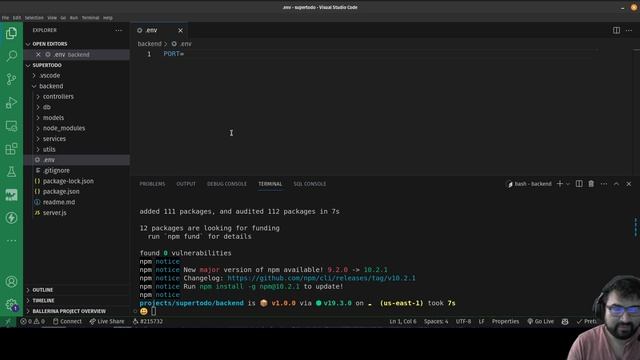Viewport: 640px width, 360px height.
Task: Click the Copilot status icon
Action: [565, 322]
